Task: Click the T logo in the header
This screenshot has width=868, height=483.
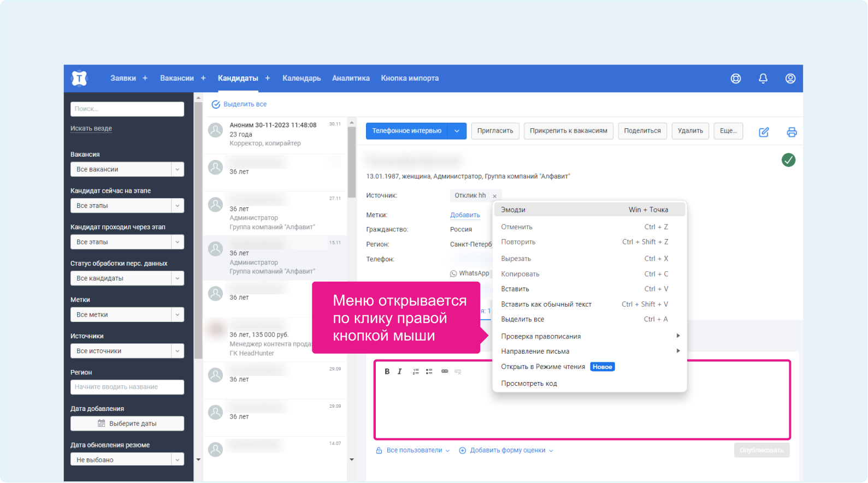Action: point(80,79)
